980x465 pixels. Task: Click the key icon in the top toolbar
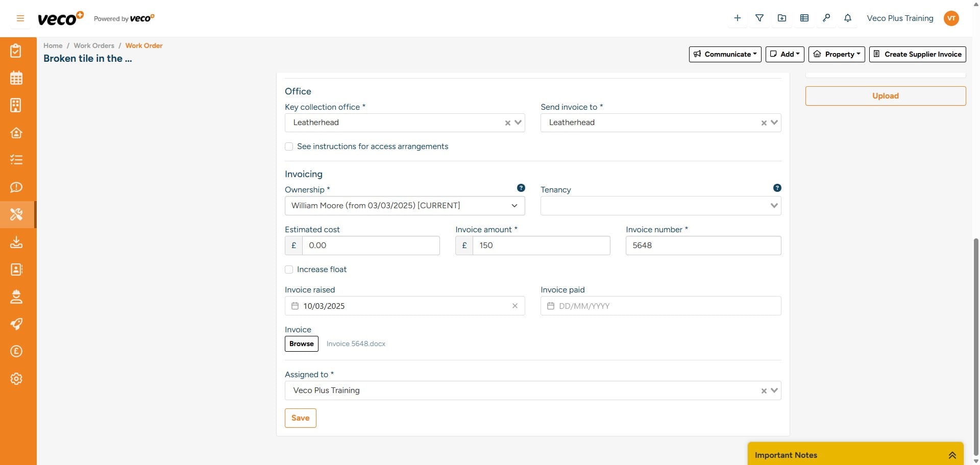pos(826,18)
